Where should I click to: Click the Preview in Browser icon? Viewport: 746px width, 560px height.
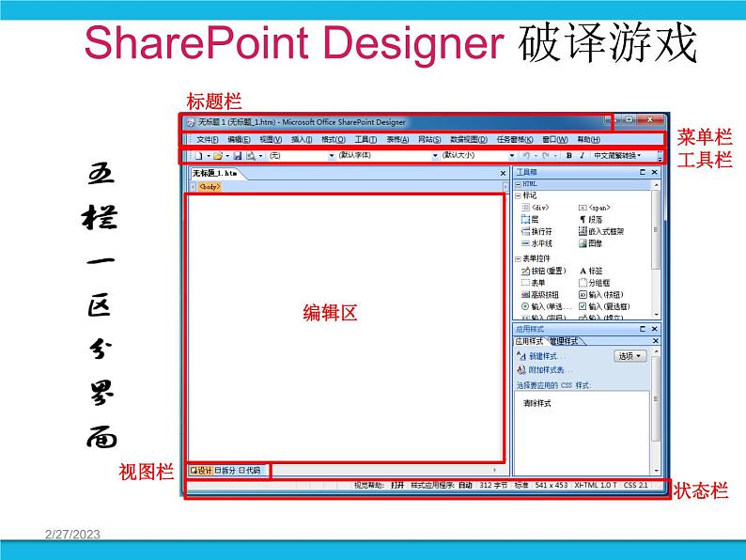pos(251,156)
